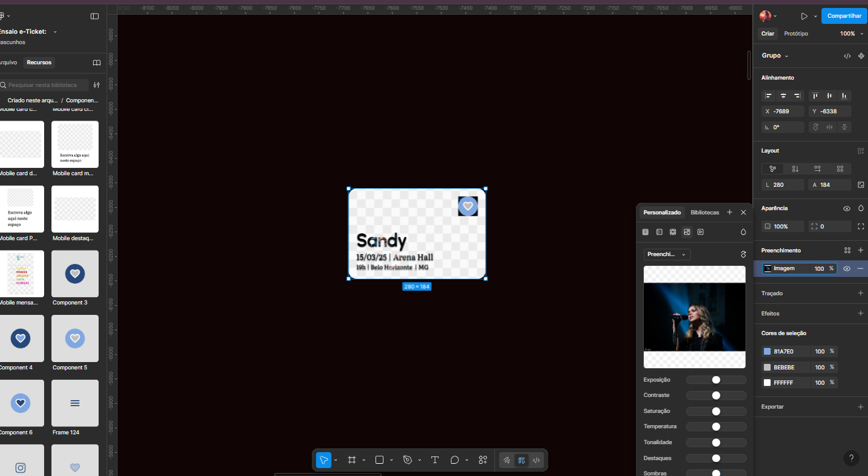Open the Grupo type dropdown
This screenshot has width=868, height=476.
[x=775, y=56]
